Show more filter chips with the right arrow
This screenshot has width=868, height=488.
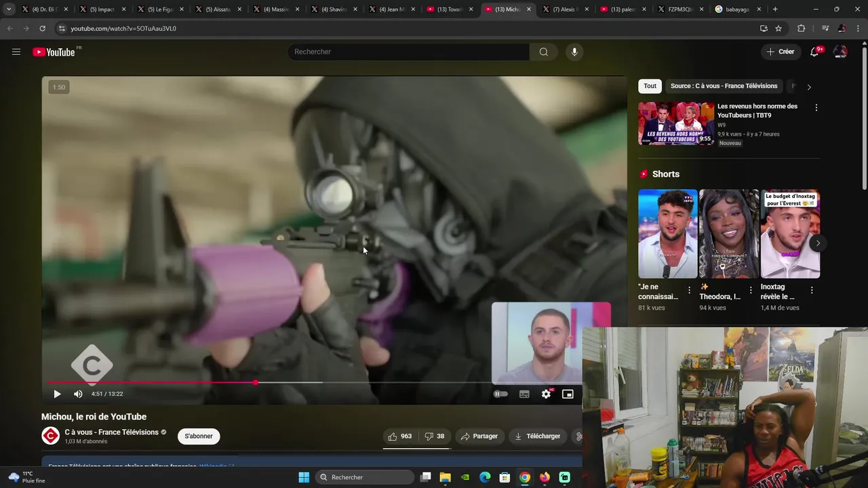[809, 87]
